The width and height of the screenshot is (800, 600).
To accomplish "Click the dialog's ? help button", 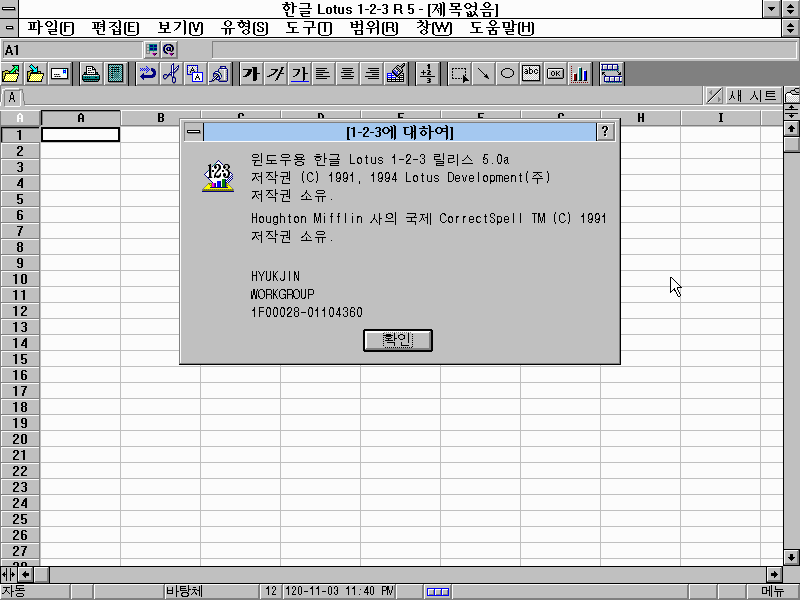I will coord(605,132).
